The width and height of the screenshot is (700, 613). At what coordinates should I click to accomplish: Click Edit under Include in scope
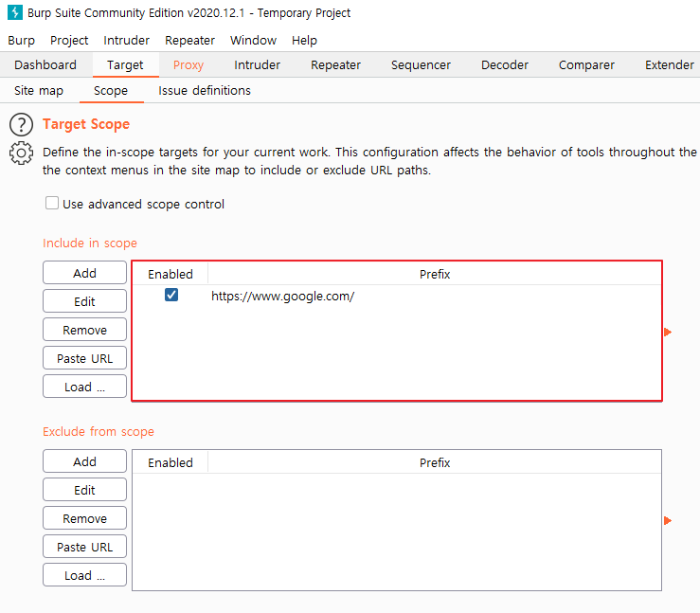(85, 301)
